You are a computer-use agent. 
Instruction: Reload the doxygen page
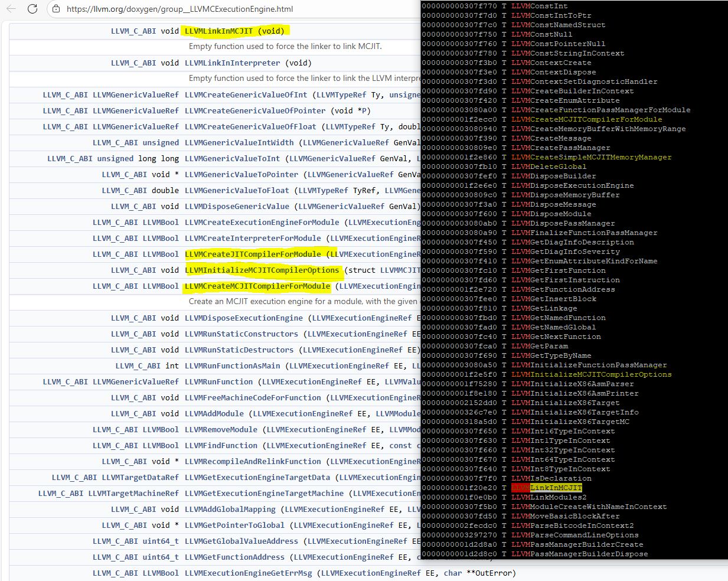(x=32, y=9)
